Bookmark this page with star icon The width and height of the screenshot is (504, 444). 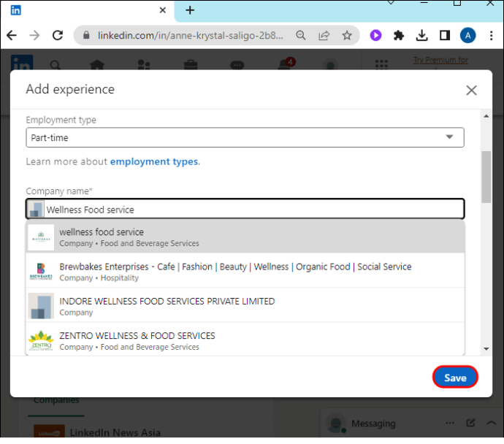tap(347, 35)
